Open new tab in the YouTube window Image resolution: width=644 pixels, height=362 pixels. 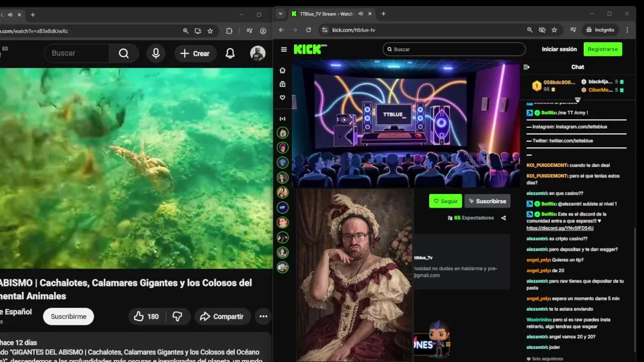pyautogui.click(x=33, y=15)
